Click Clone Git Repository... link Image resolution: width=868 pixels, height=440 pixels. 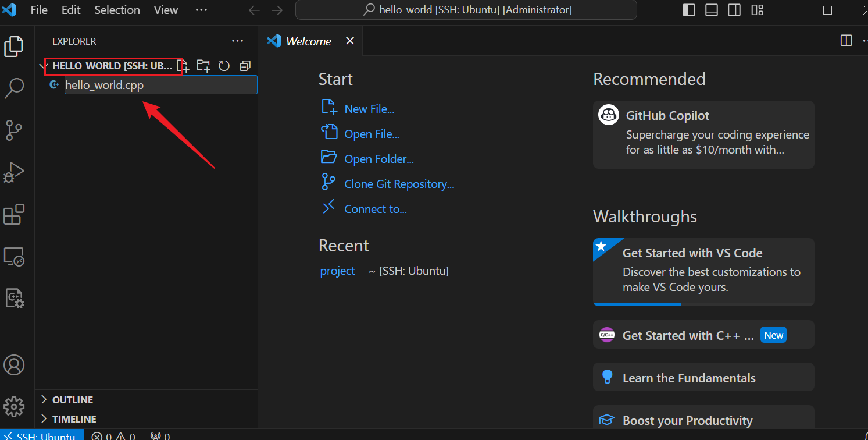pyautogui.click(x=399, y=184)
